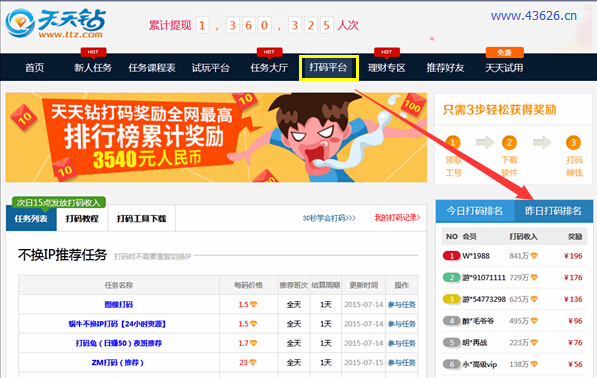The height and width of the screenshot is (378, 597).
Task: Click the 天天钻 site logo
Action: tap(56, 23)
